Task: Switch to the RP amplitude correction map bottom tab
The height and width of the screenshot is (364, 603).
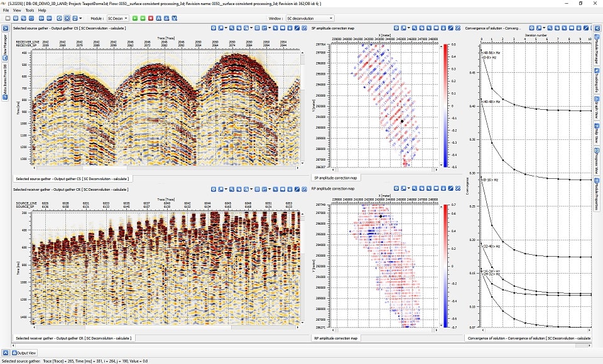Action: coord(335,338)
